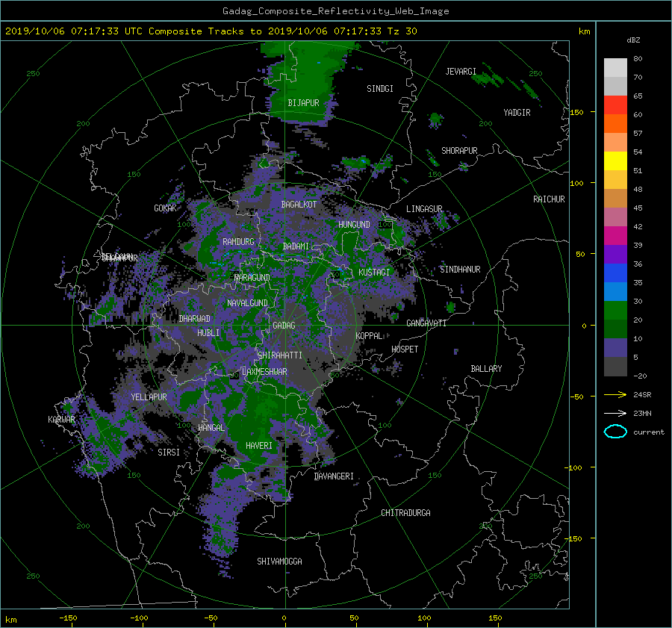Click the cyan ellipse 'current' legend symbol
This screenshot has height=628, width=672.
[x=615, y=432]
